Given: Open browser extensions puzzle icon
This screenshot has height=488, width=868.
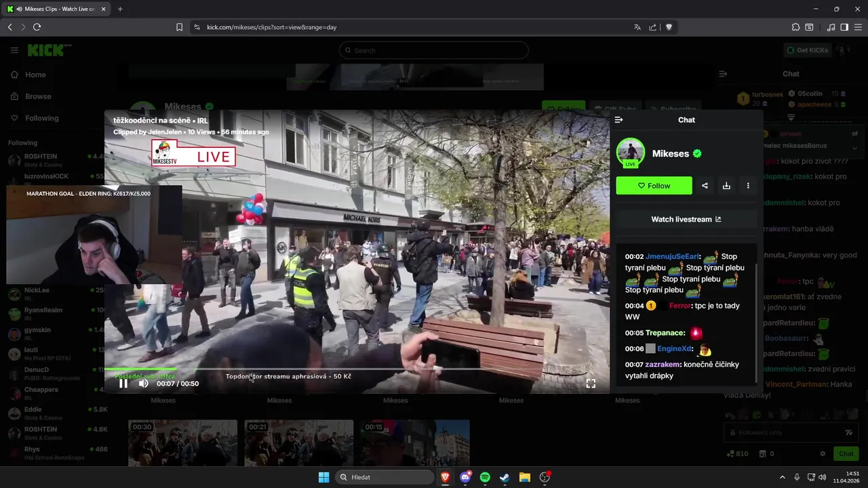Looking at the screenshot, I should (795, 27).
